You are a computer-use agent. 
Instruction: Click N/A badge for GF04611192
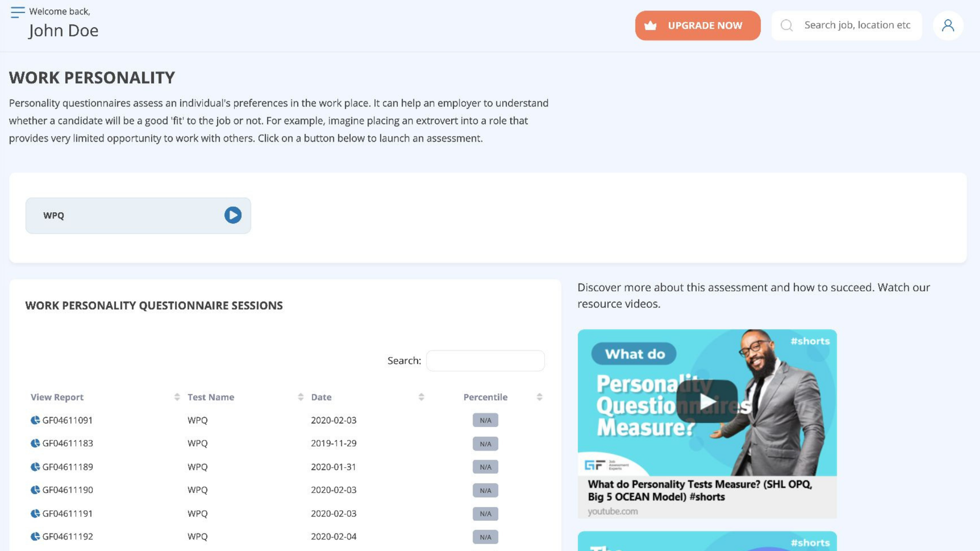[x=485, y=537]
